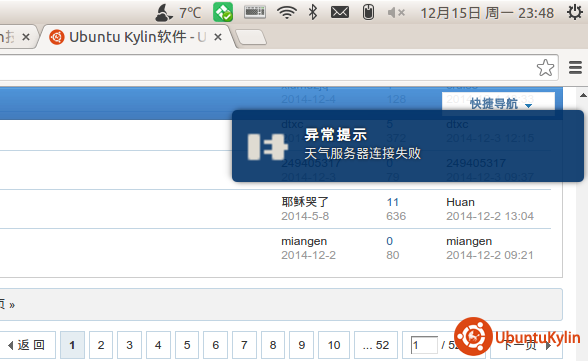Close the Ubuntu Kylin软件 tab
Viewport: 588px width, 361px height.
click(218, 37)
